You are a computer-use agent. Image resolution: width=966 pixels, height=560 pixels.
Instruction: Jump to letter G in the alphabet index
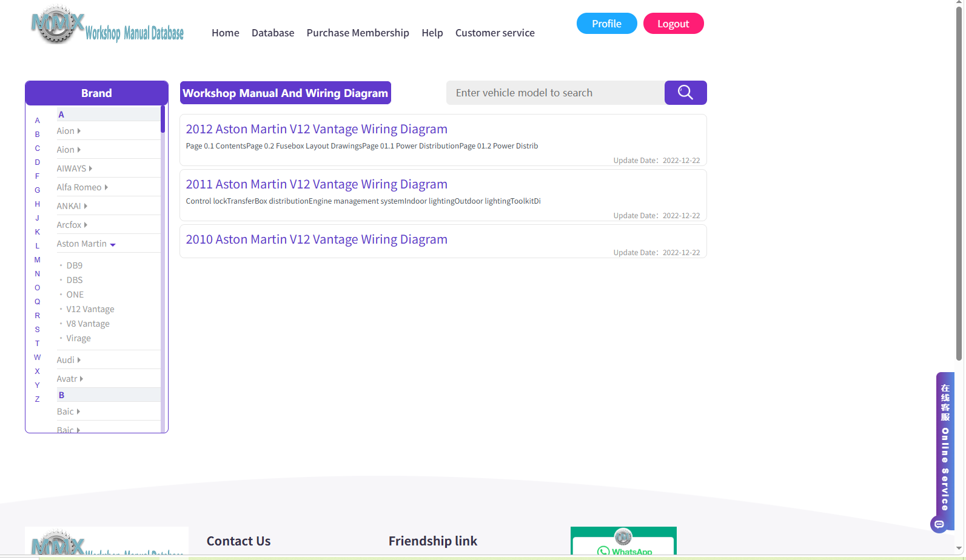(x=37, y=190)
